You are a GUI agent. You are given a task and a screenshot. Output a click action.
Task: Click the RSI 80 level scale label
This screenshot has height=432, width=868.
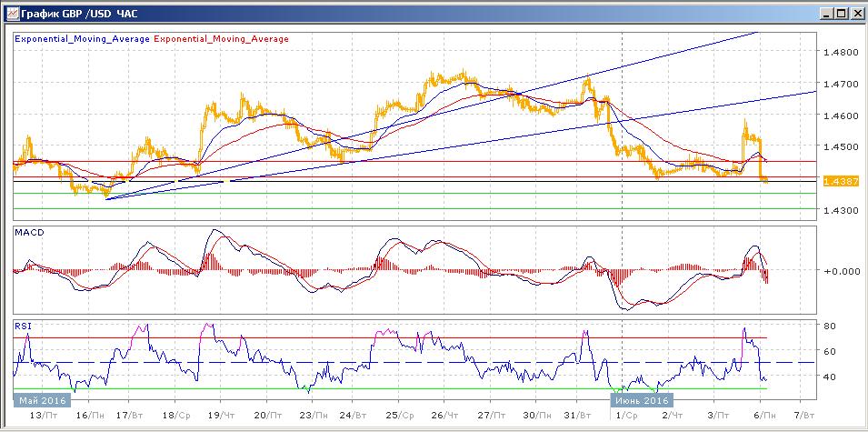click(x=830, y=326)
